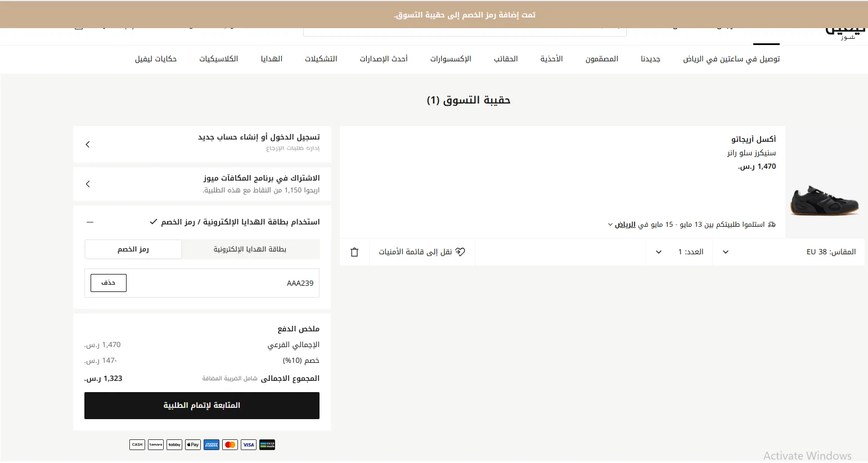868x463 pixels.
Task: Click the Apple Pay icon
Action: point(193,444)
